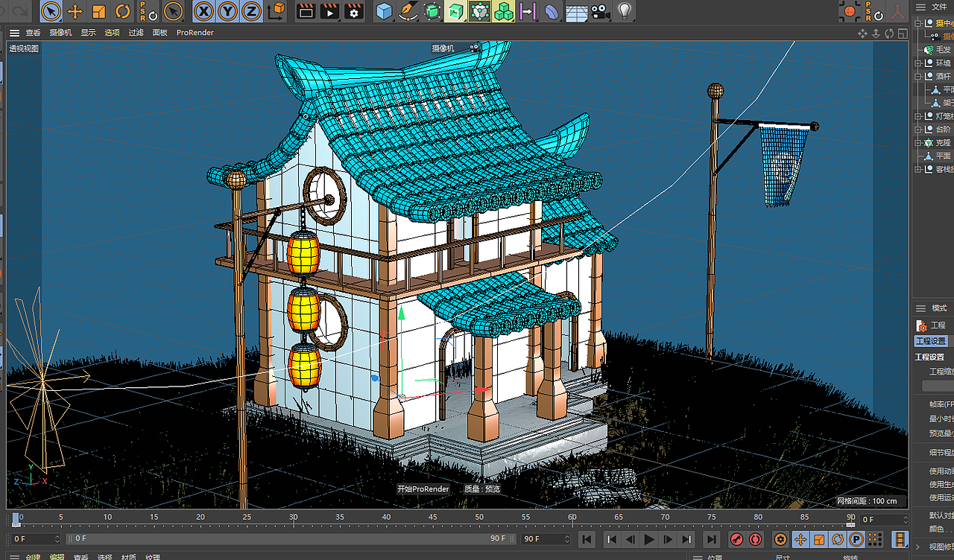Click the 工程 button in the right panel
Viewport: 954px width, 560px height.
click(x=934, y=325)
